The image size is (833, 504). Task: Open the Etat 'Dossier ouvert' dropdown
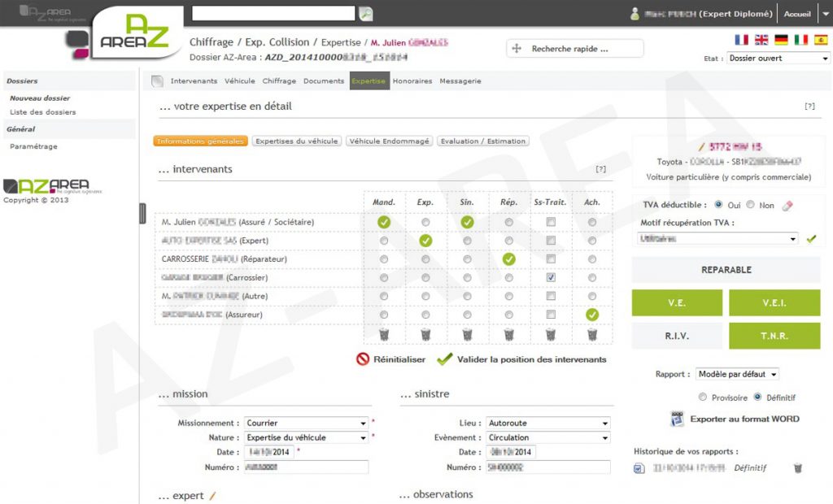click(x=778, y=59)
